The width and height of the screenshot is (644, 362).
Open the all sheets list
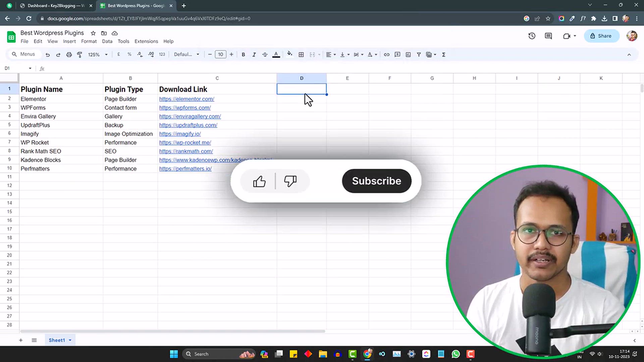tap(34, 340)
